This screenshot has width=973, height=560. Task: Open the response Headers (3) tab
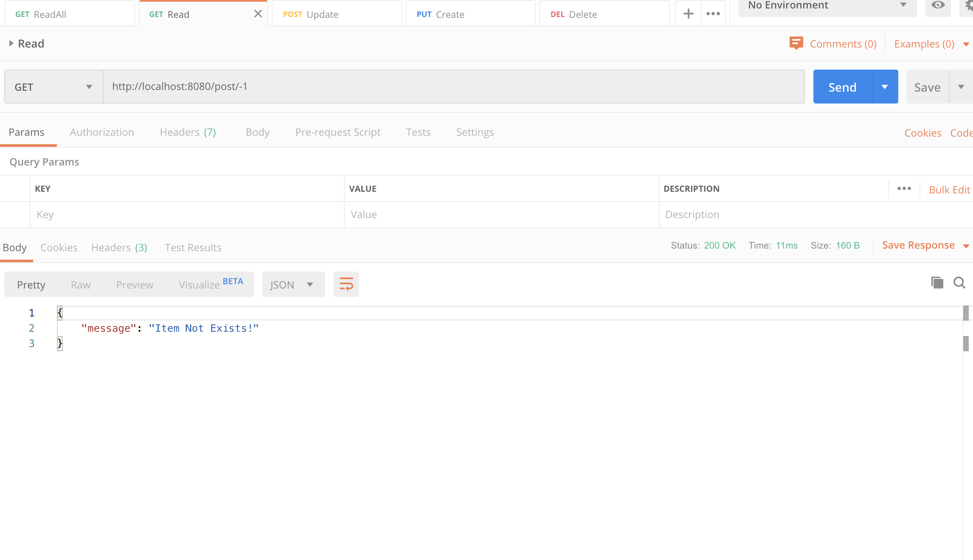119,247
